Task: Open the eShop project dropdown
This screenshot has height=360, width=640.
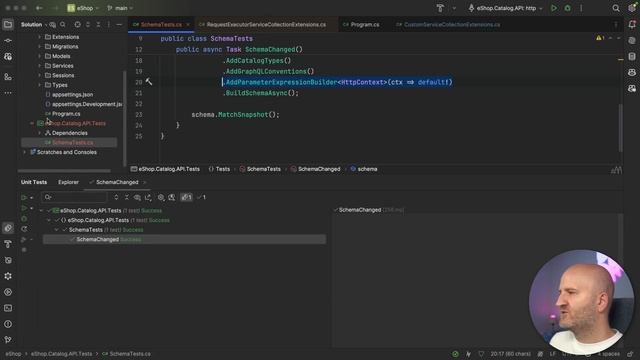Action: coord(83,8)
